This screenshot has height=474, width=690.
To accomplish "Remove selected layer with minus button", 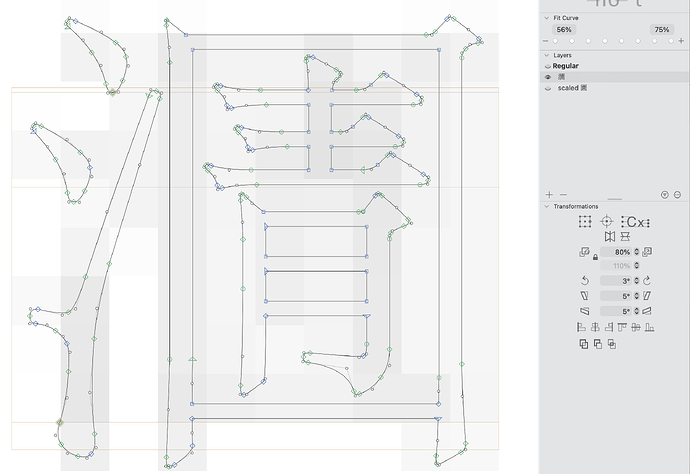I will click(x=562, y=194).
